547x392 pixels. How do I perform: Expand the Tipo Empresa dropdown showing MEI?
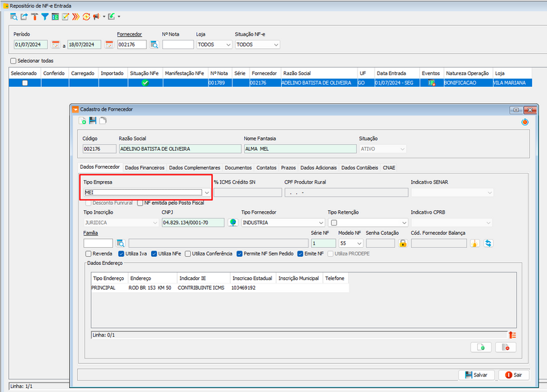pyautogui.click(x=207, y=193)
